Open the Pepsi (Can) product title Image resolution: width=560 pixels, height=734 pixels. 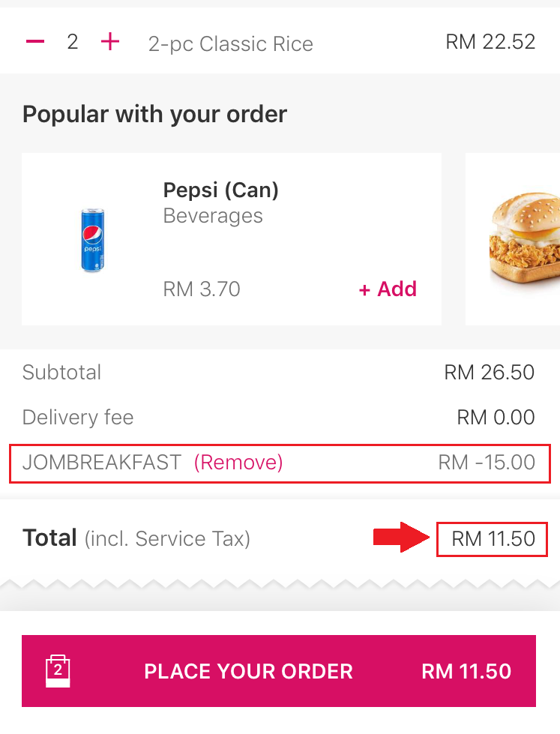[x=221, y=190]
